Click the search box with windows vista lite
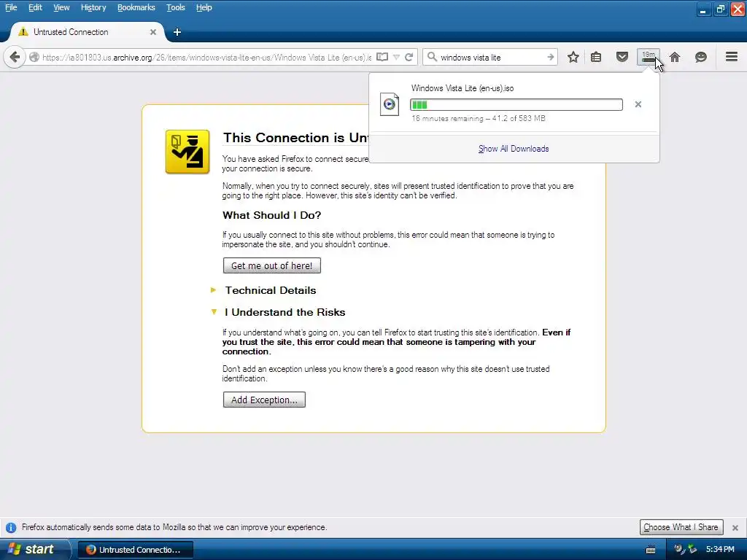The width and height of the screenshot is (747, 560). coord(491,57)
